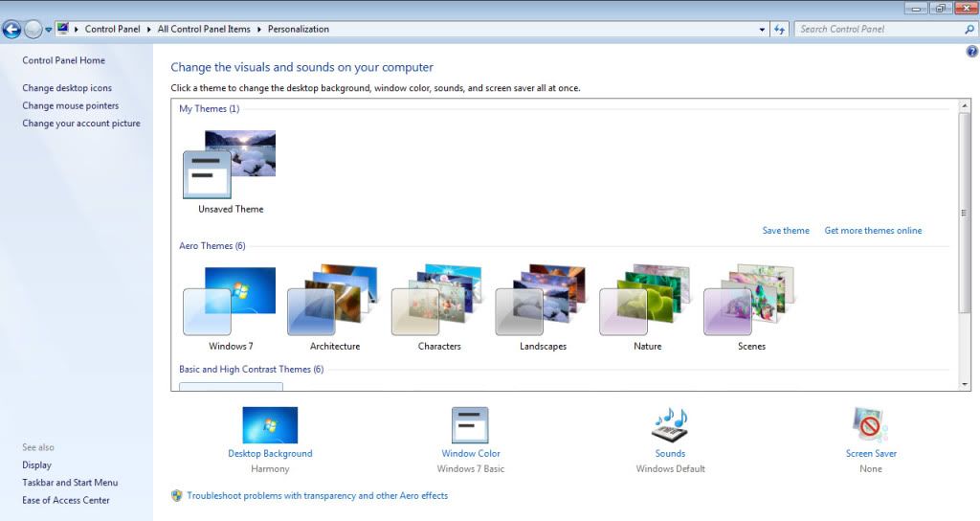Viewport: 980px width, 521px height.
Task: Click the Personalization breadcrumb
Action: (299, 29)
